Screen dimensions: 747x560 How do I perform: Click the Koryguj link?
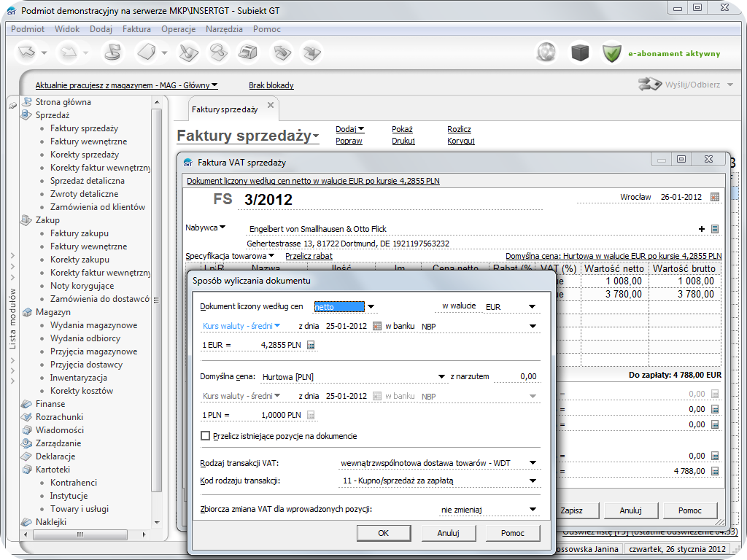461,141
